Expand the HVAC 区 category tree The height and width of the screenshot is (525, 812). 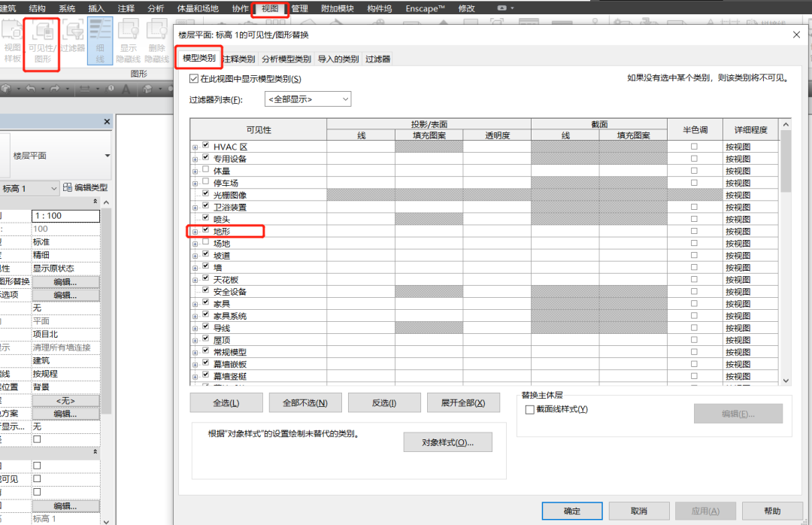(195, 147)
